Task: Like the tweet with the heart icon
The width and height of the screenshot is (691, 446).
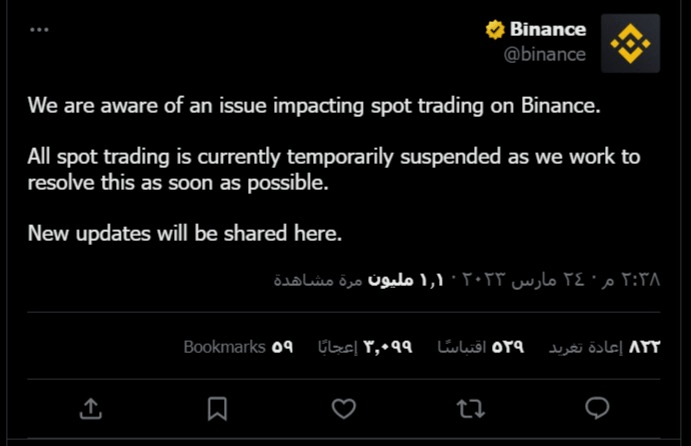Action: [x=344, y=409]
